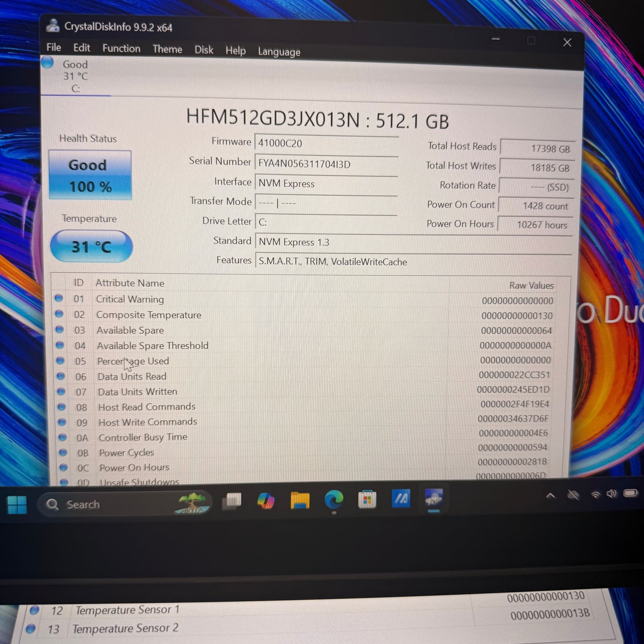Image resolution: width=644 pixels, height=644 pixels.
Task: Click the status dot beside Power Cycles
Action: tap(63, 452)
